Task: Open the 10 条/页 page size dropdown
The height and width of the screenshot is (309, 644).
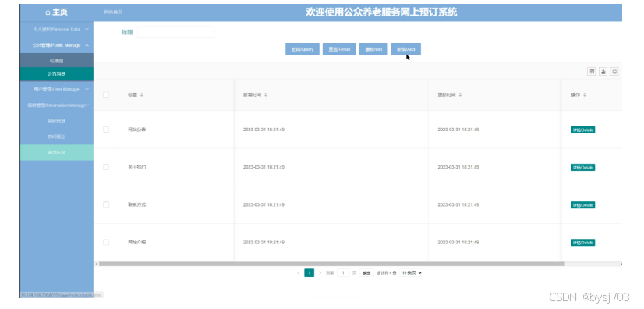Action: (411, 273)
